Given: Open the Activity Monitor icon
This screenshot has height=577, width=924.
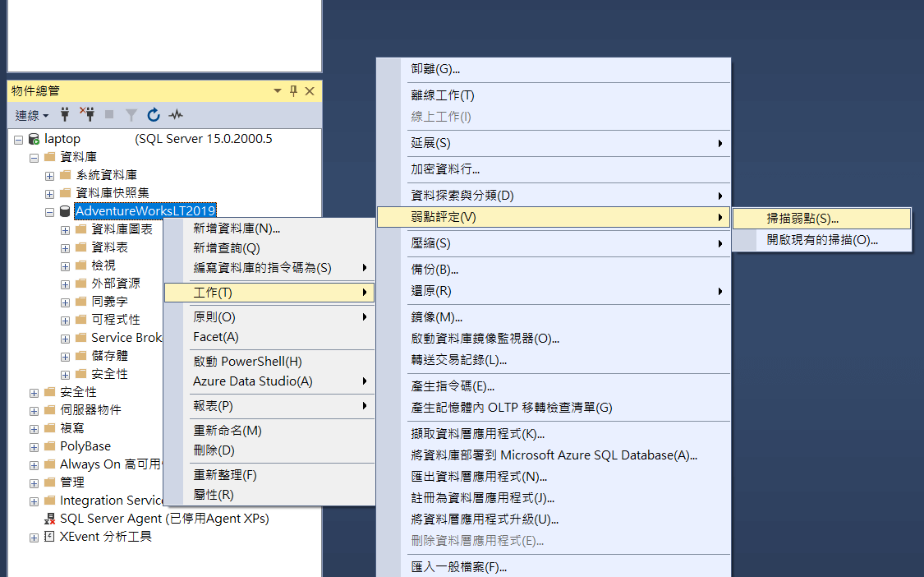Looking at the screenshot, I should [176, 115].
